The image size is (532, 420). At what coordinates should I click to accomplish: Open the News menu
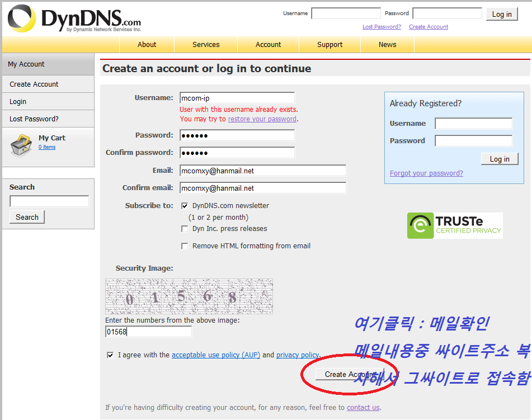[388, 44]
